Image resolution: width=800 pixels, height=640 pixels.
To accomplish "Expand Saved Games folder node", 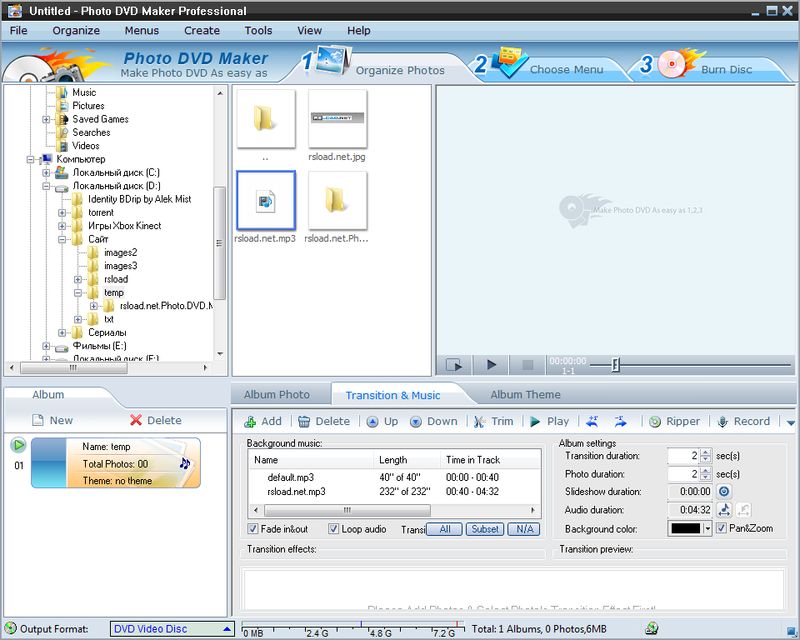I will 46,119.
